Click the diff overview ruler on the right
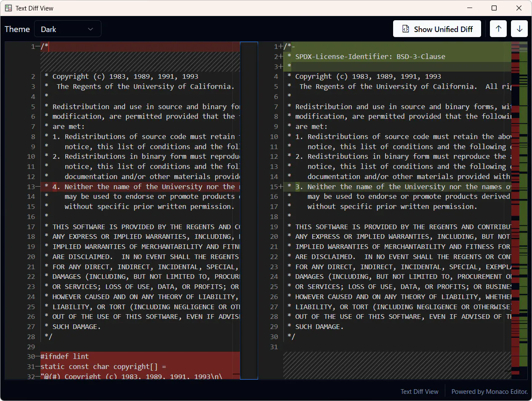Viewport: 532px width, 401px height. click(519, 210)
